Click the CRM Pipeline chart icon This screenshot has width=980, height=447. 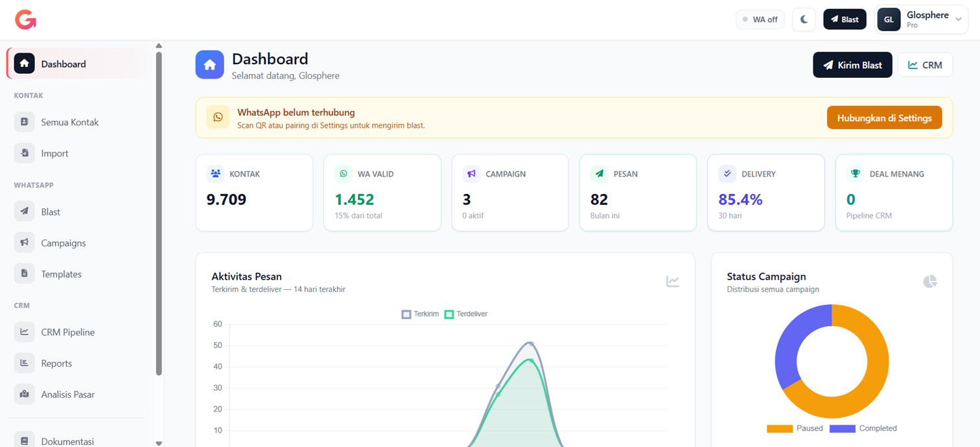pyautogui.click(x=24, y=332)
